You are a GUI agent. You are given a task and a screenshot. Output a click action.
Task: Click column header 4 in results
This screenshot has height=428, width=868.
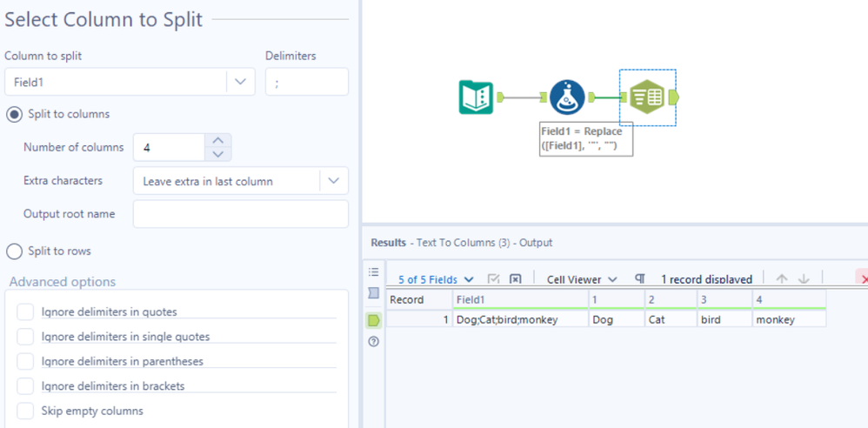(x=790, y=299)
